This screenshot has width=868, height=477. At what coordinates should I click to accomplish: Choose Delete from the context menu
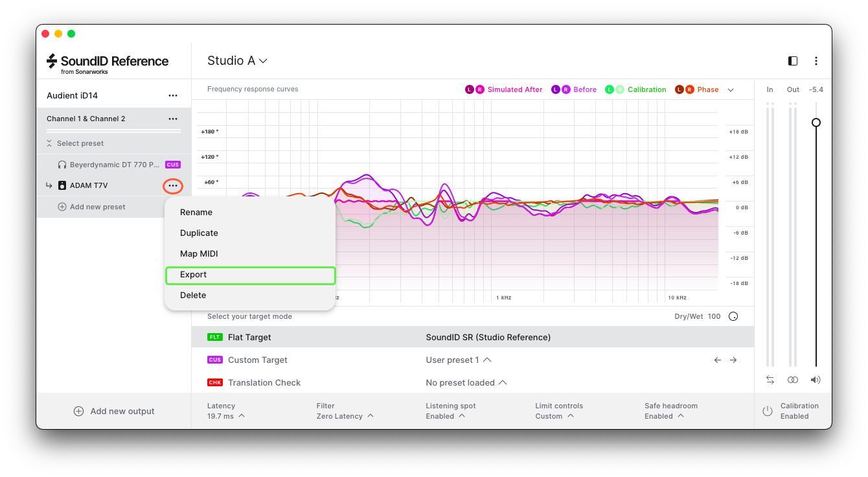pos(250,296)
